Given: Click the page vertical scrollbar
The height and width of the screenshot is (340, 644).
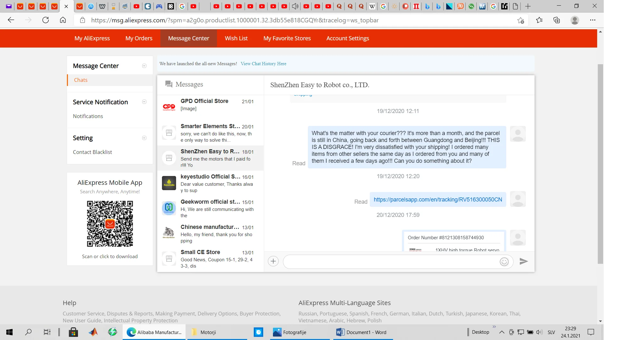Looking at the screenshot, I should coord(600,164).
